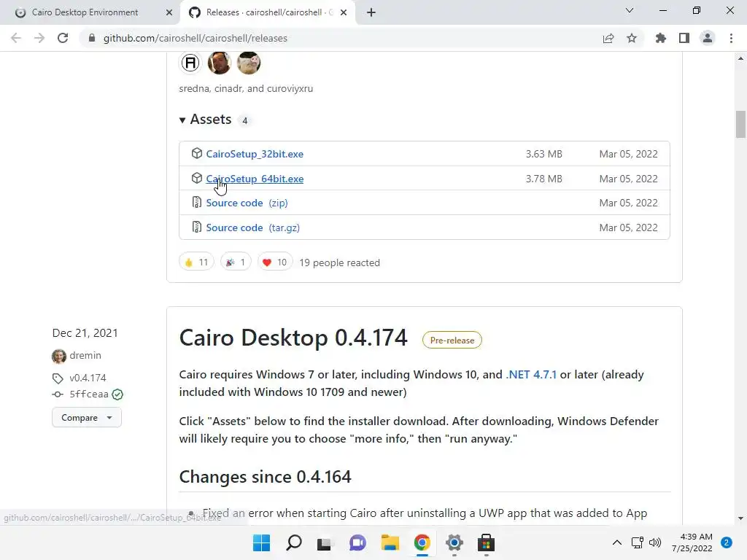Click dremin's avatar image
The image size is (747, 560).
(59, 356)
